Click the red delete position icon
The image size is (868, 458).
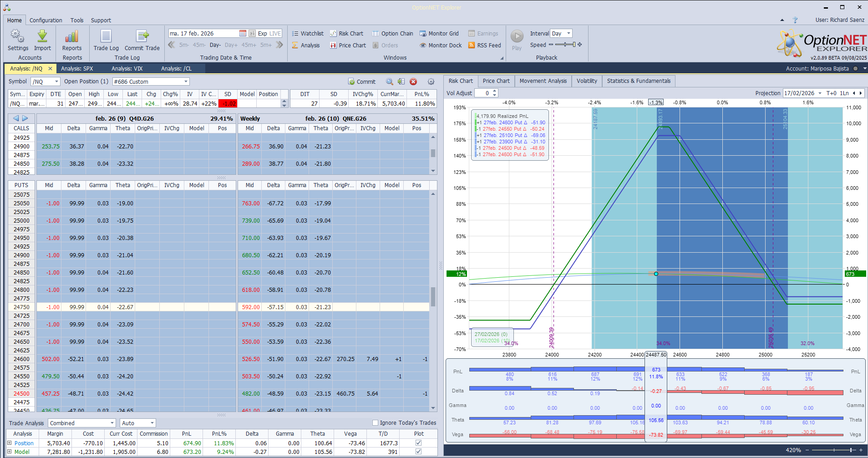click(x=413, y=81)
